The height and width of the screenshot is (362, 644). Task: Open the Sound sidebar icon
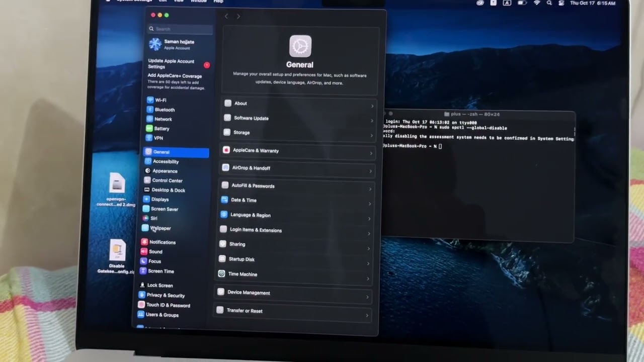tap(144, 251)
